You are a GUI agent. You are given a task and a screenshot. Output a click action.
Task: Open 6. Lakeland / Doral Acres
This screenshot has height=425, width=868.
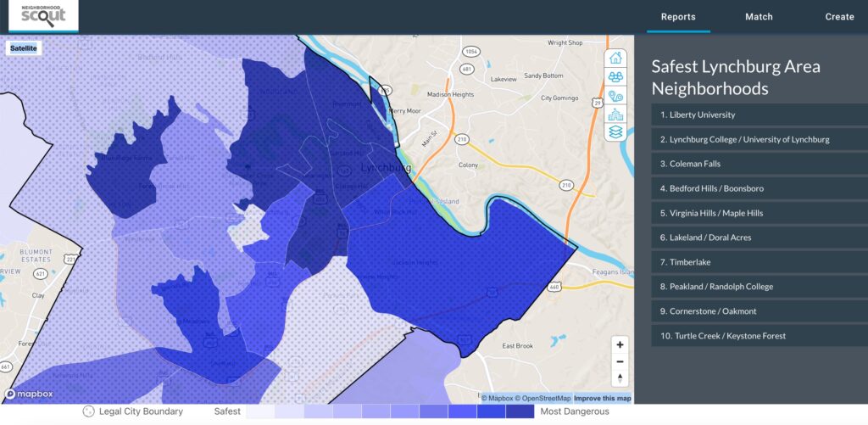(x=759, y=238)
